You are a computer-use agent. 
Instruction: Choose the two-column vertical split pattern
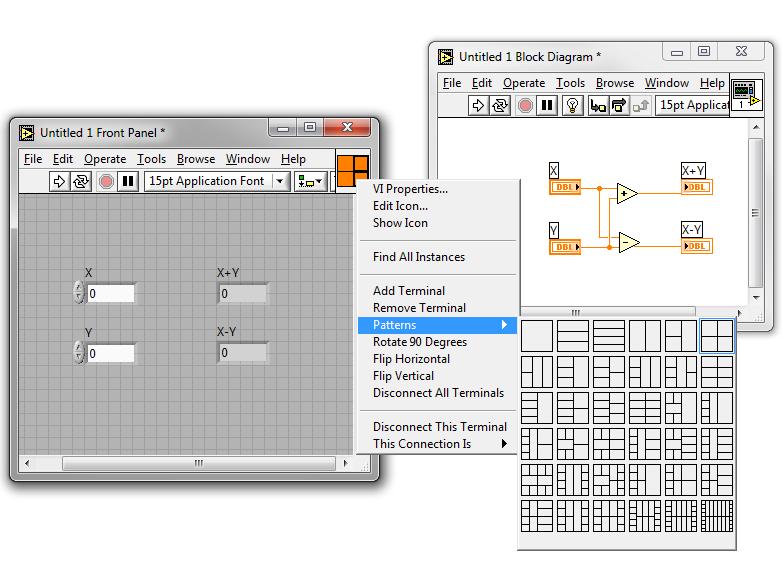click(x=645, y=336)
